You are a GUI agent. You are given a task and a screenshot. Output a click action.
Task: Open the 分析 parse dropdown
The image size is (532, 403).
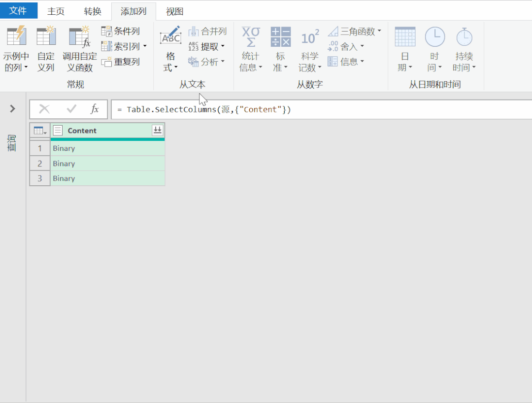(x=206, y=62)
